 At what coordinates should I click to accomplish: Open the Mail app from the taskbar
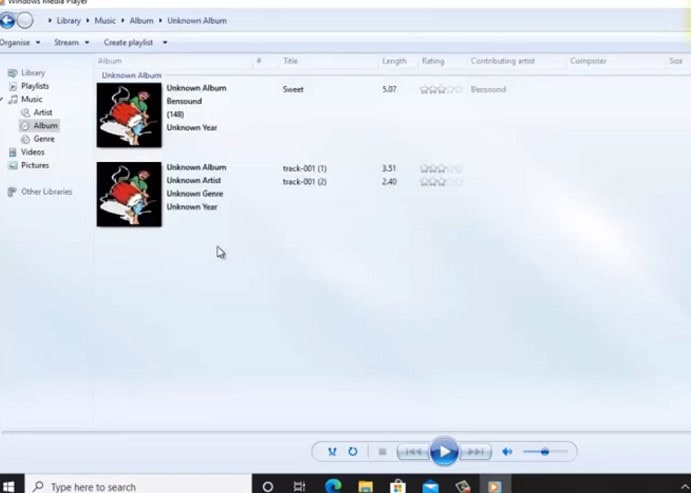click(430, 486)
